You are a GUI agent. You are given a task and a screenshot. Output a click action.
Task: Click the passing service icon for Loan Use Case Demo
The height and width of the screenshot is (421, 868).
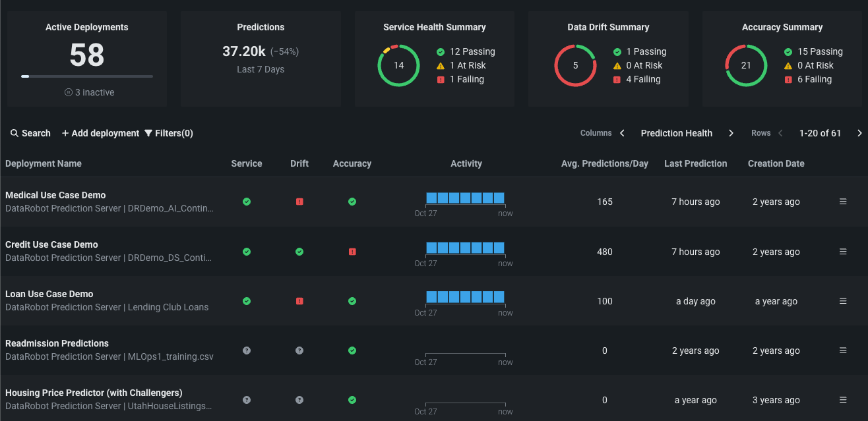click(247, 301)
